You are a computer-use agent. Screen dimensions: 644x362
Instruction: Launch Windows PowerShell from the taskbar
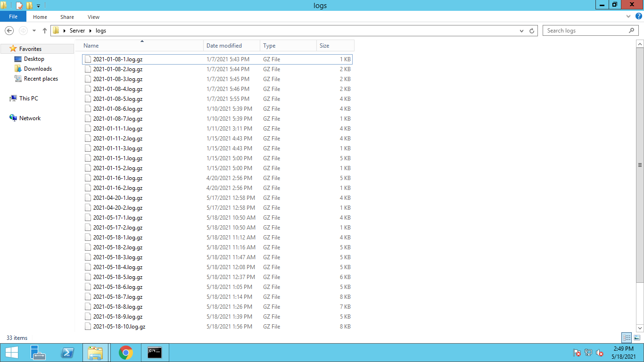pos(67,353)
